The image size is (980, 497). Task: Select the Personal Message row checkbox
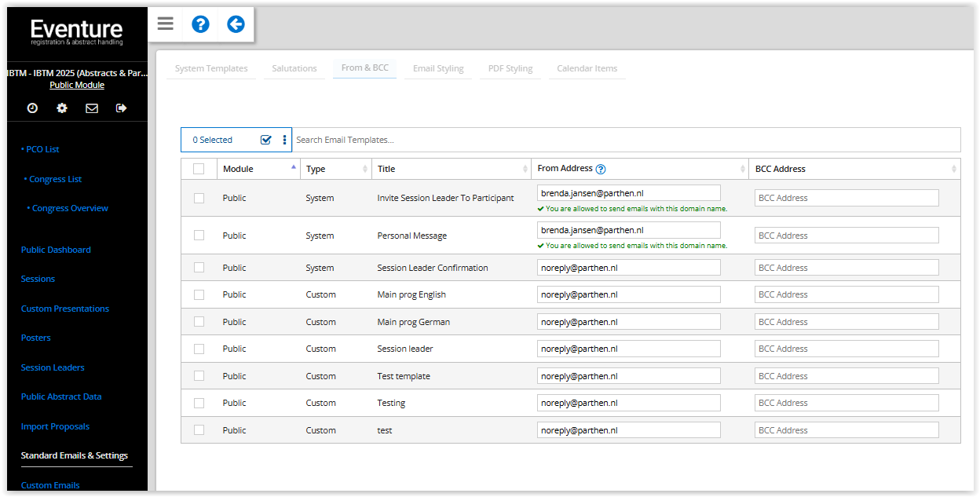pos(199,236)
